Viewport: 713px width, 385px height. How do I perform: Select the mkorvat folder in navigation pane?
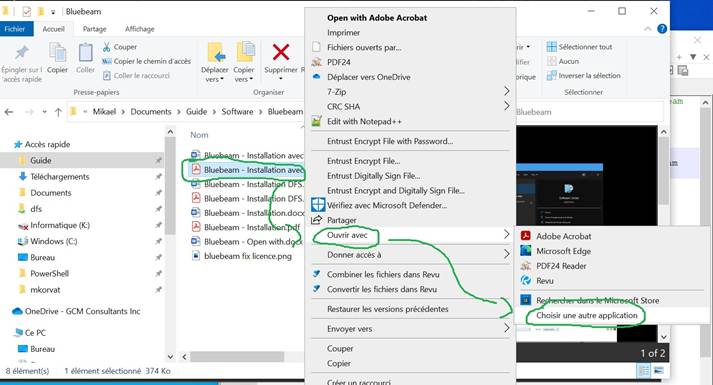[x=39, y=290]
